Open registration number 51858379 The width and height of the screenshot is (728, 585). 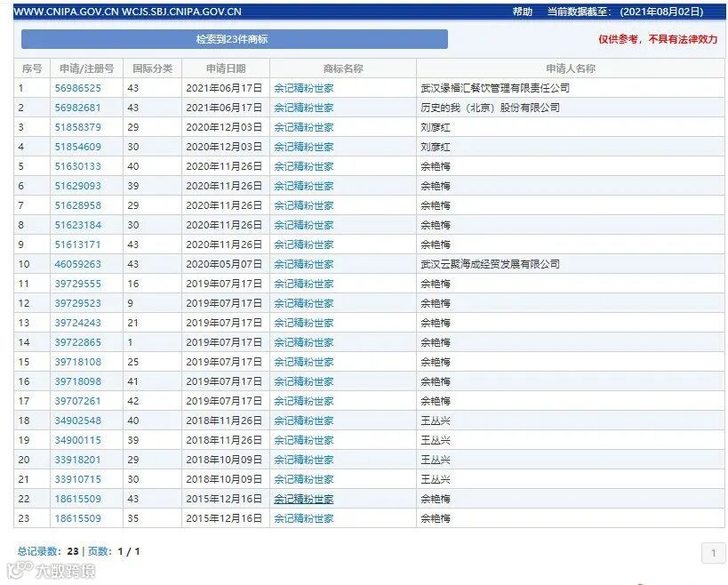(x=77, y=127)
